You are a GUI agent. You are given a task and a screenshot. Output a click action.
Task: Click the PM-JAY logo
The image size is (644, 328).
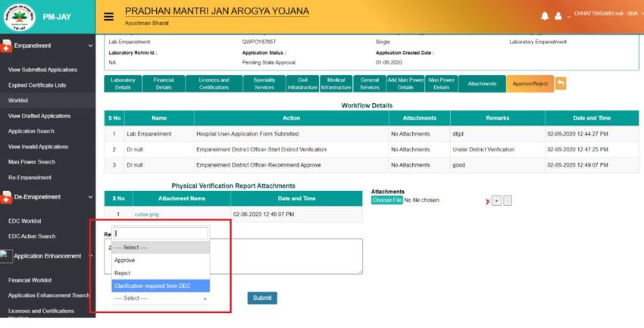(19, 17)
